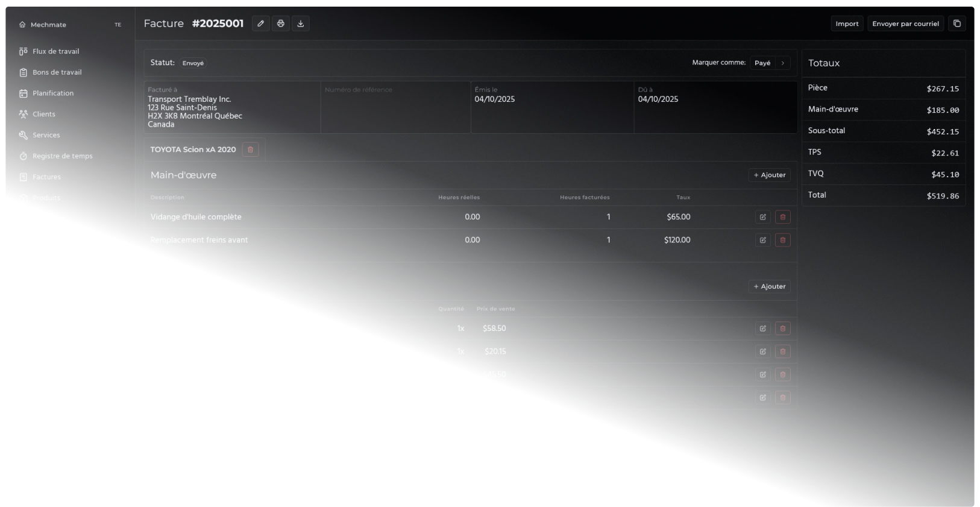The height and width of the screenshot is (507, 980).
Task: Go to Bons de travail page
Action: click(x=57, y=72)
